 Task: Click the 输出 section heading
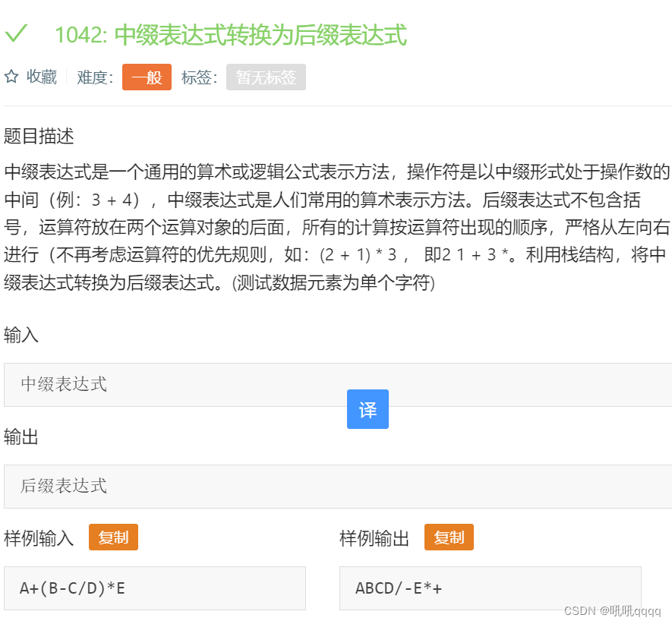(21, 436)
